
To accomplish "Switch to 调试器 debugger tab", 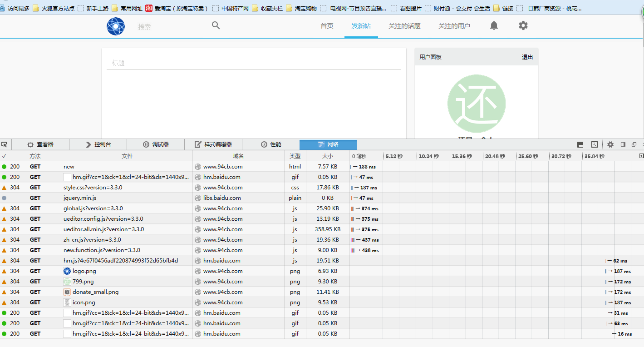I will click(x=156, y=144).
